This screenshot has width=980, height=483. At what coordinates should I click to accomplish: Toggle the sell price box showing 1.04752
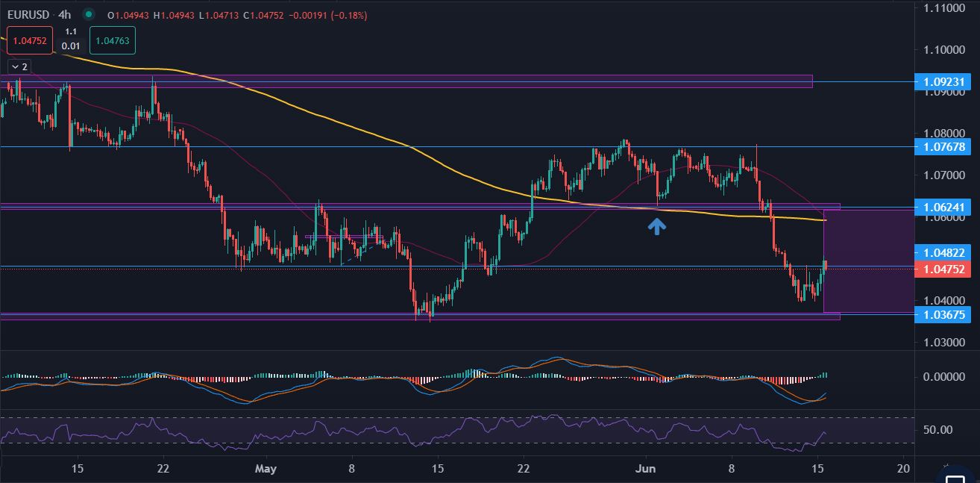[28, 42]
